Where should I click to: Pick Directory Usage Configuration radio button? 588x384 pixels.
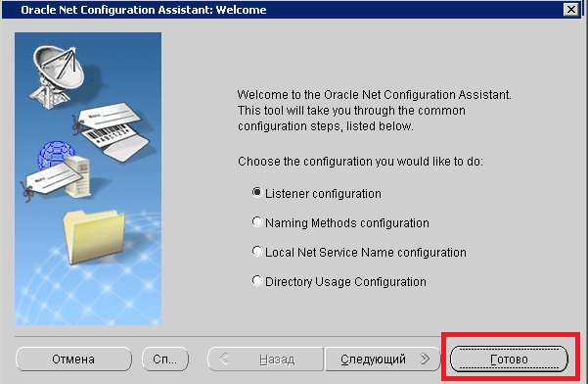coord(257,281)
